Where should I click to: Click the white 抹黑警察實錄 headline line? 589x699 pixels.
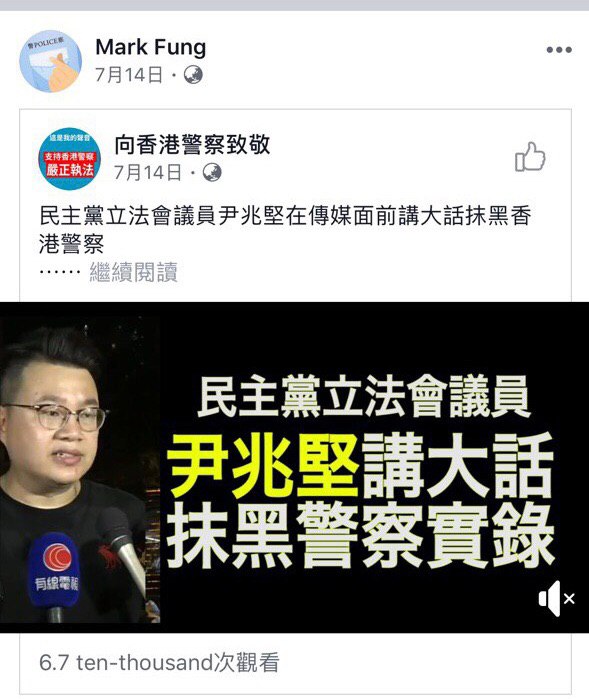coord(361,536)
